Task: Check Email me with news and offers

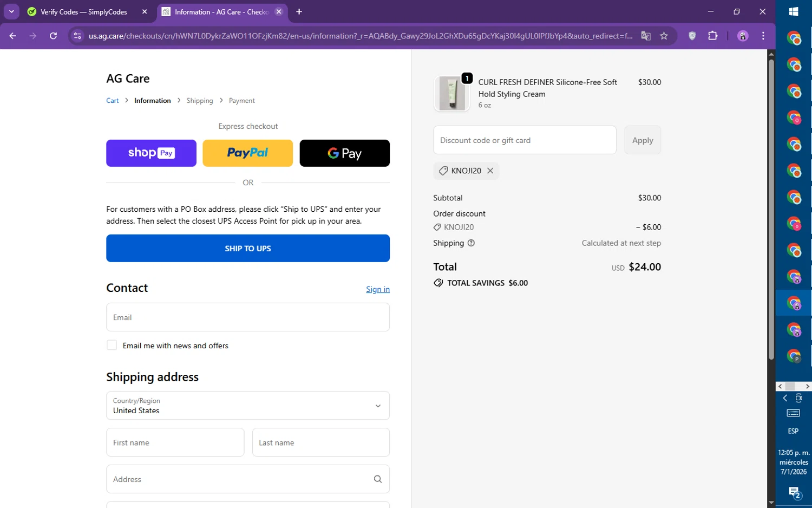Action: coord(112,346)
